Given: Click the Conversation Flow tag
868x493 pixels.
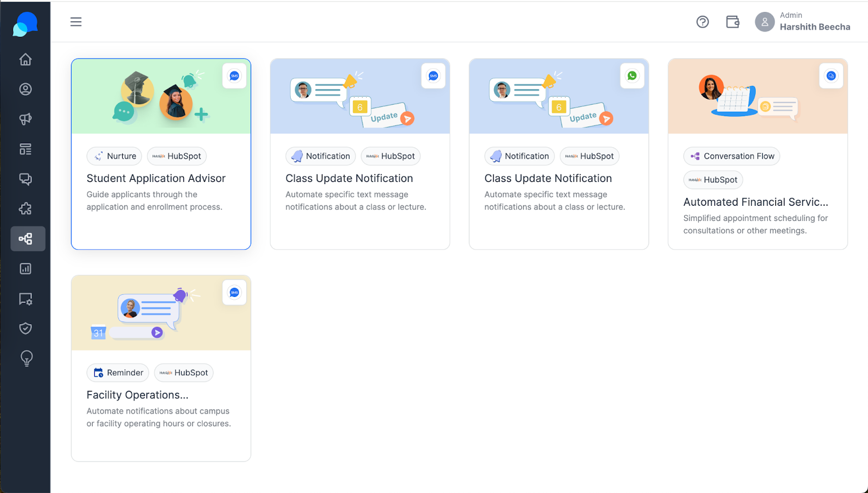Looking at the screenshot, I should (732, 156).
